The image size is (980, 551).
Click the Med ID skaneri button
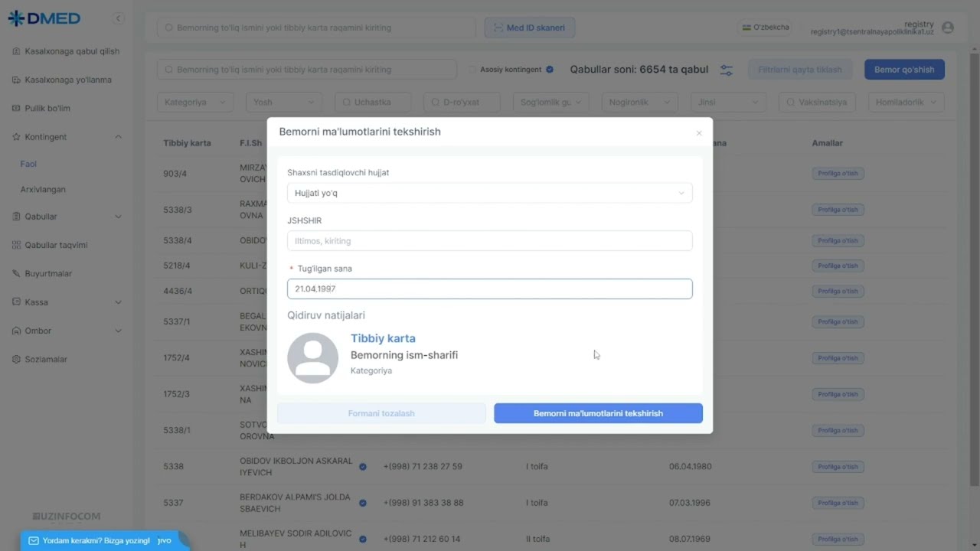(x=530, y=28)
